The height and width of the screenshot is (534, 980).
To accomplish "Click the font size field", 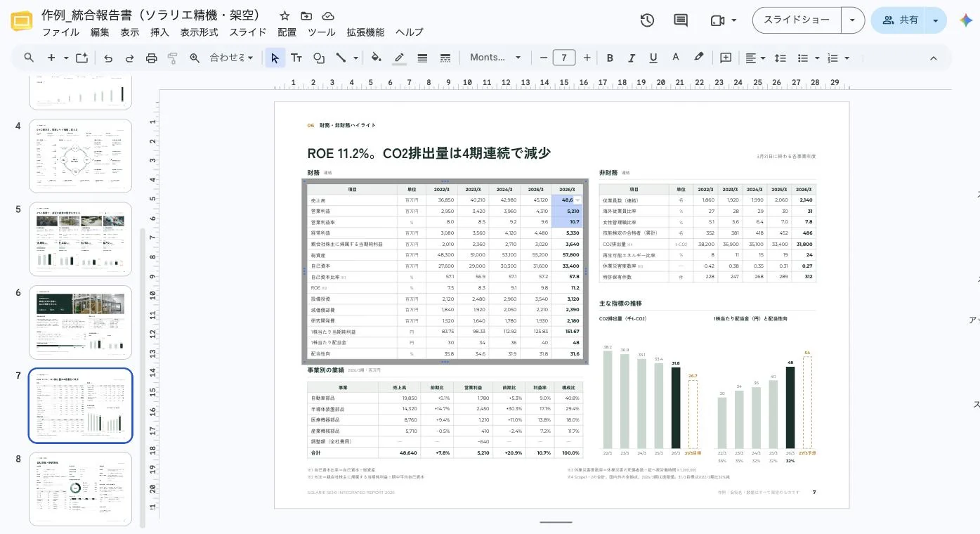I will tap(564, 58).
